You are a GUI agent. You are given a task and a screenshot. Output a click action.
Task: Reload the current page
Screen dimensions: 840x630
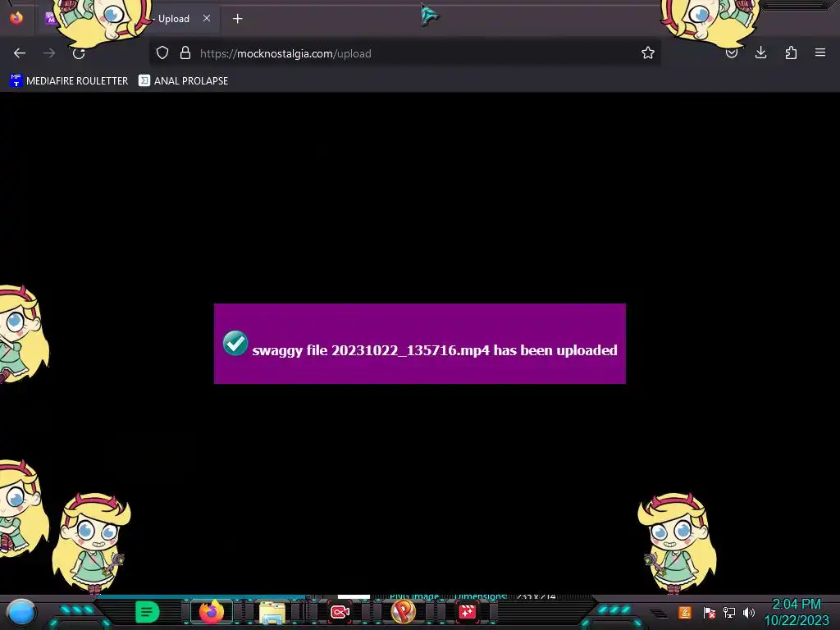(x=79, y=53)
